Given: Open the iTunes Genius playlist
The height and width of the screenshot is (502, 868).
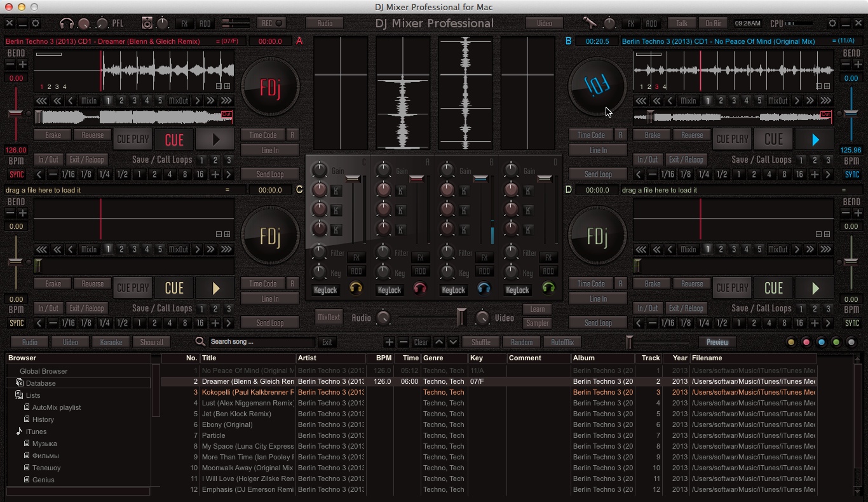Looking at the screenshot, I should point(43,480).
